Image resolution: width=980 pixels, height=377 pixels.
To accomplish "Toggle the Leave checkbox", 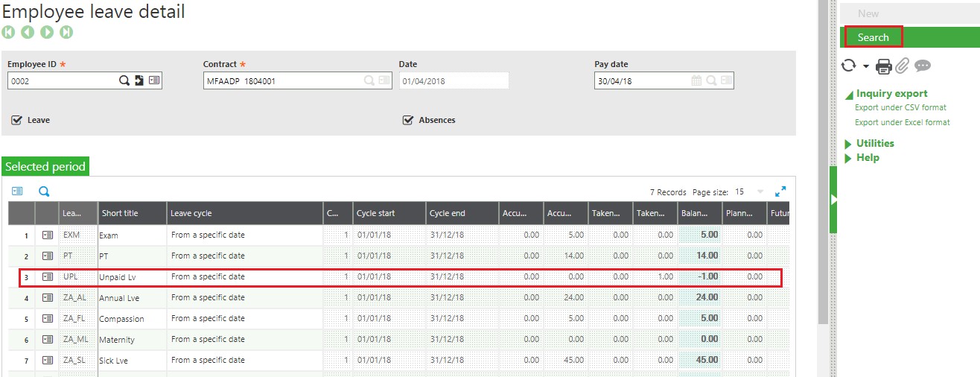I will click(16, 120).
